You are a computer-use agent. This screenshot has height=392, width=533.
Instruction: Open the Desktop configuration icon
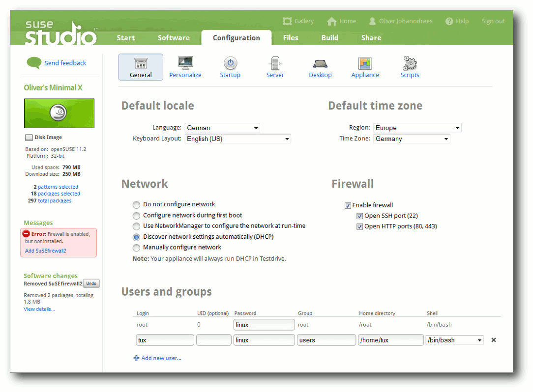320,63
